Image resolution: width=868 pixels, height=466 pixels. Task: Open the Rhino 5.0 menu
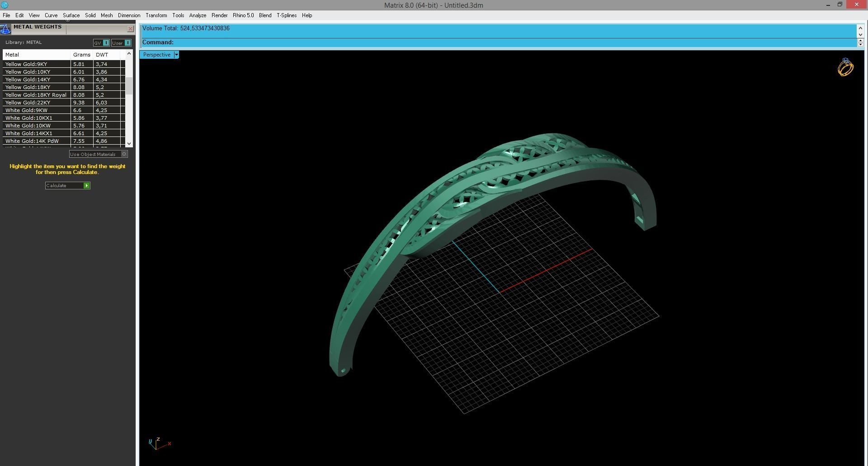point(243,15)
